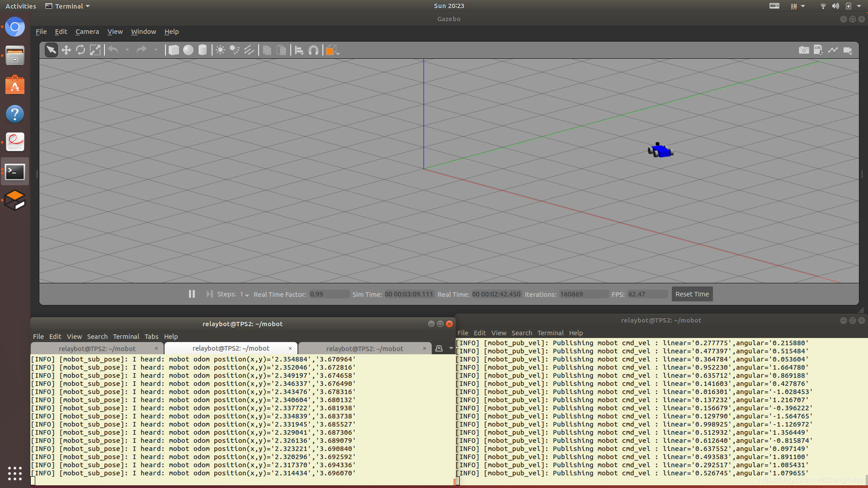Step the simulation forward once
The height and width of the screenshot is (488, 868).
coord(209,294)
